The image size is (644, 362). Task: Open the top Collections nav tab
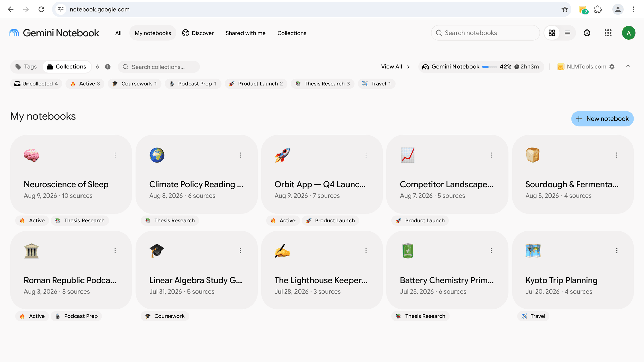point(292,33)
